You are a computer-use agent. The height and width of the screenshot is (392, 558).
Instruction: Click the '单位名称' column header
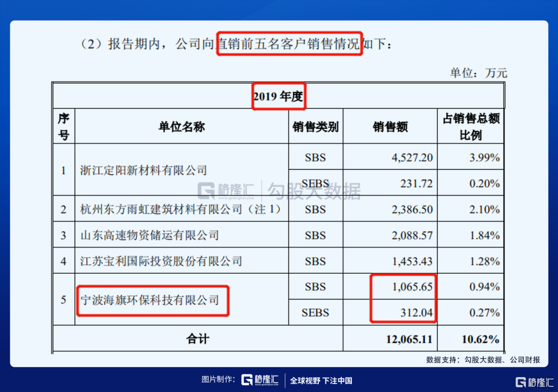181,127
